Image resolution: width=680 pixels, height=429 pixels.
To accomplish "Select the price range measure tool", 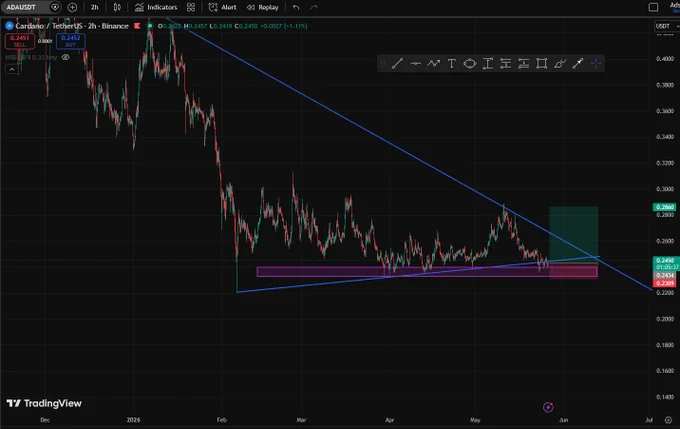I will (488, 64).
